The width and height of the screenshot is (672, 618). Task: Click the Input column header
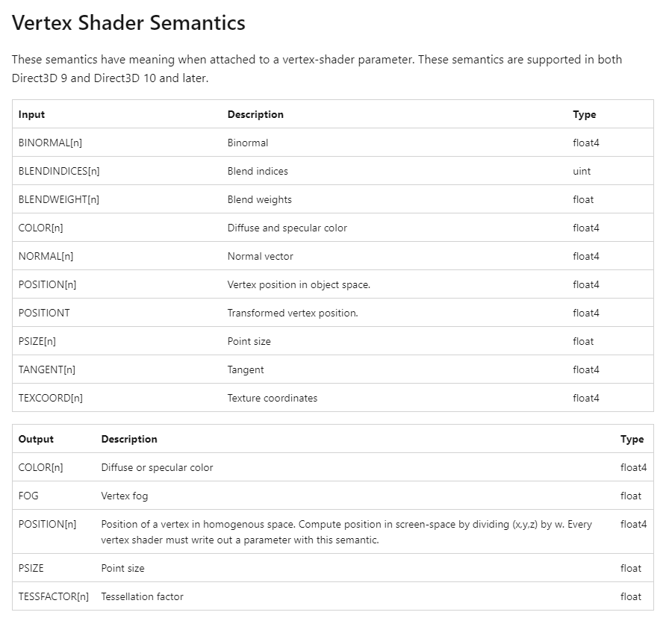[32, 114]
